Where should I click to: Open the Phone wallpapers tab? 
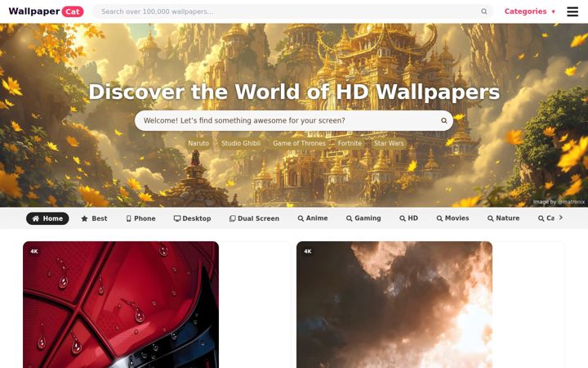(x=140, y=218)
